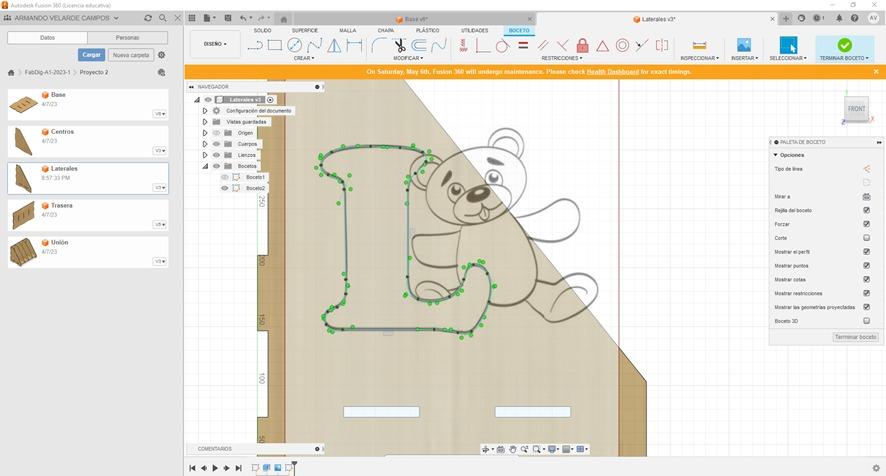
Task: Expand Vistas guardadas node
Action: tap(205, 122)
